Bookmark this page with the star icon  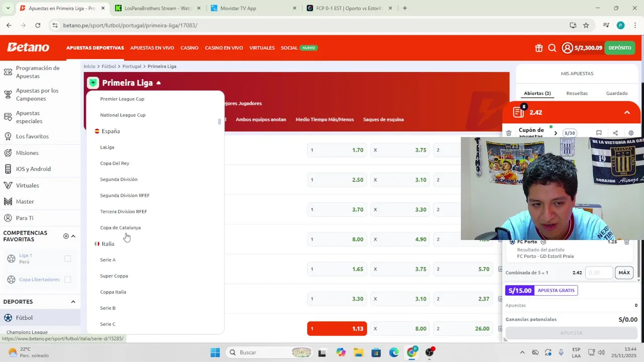(586, 25)
